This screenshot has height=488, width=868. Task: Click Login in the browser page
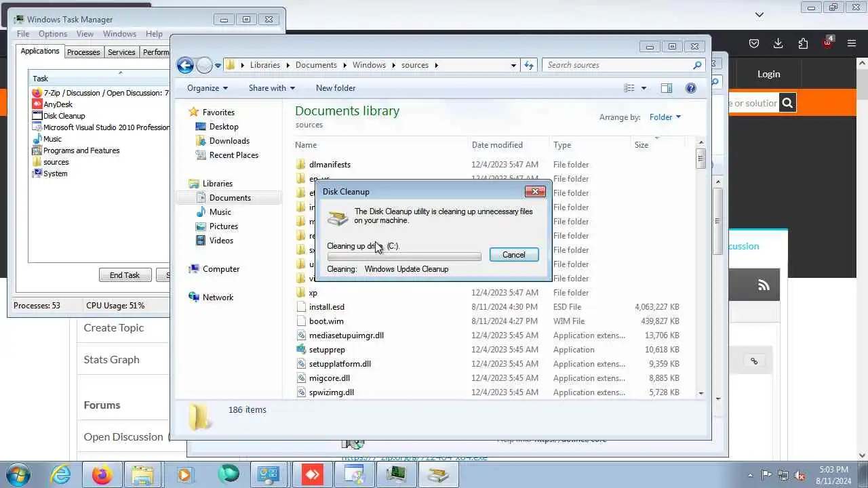tap(769, 74)
